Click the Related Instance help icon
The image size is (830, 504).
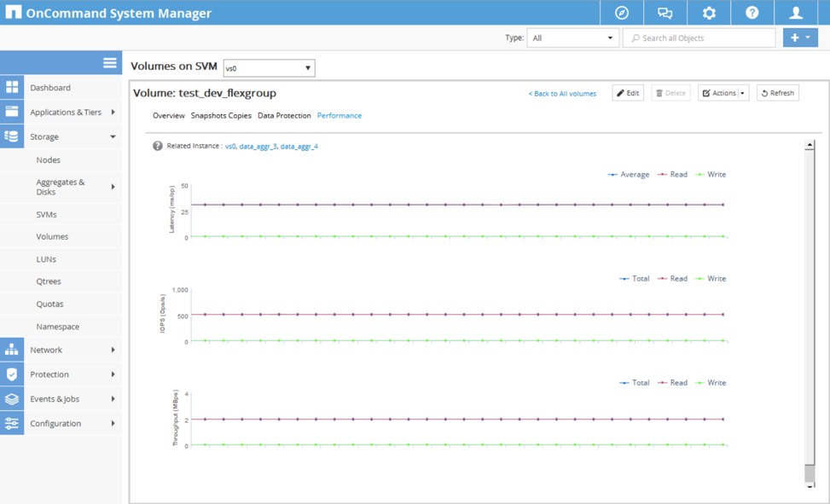157,146
